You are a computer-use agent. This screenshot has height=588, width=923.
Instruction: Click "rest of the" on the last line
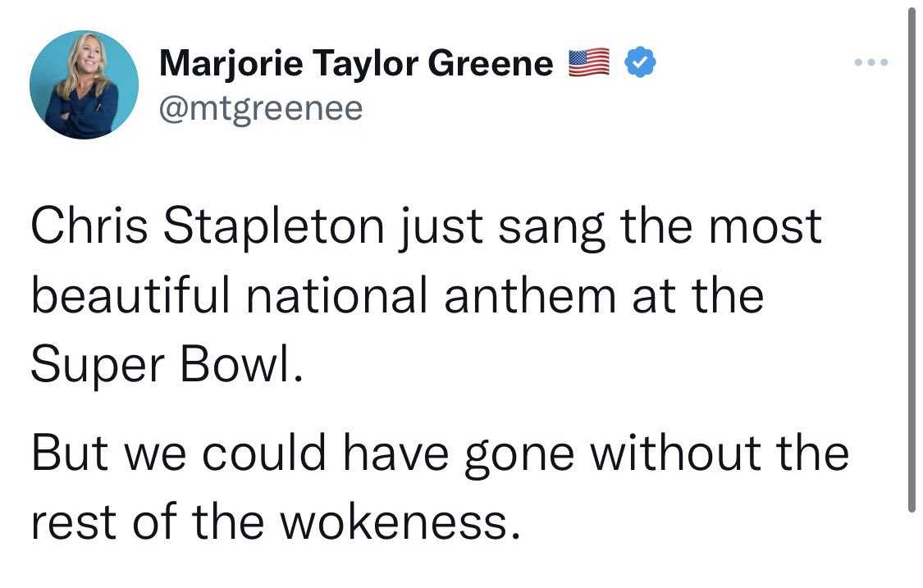tap(147, 522)
